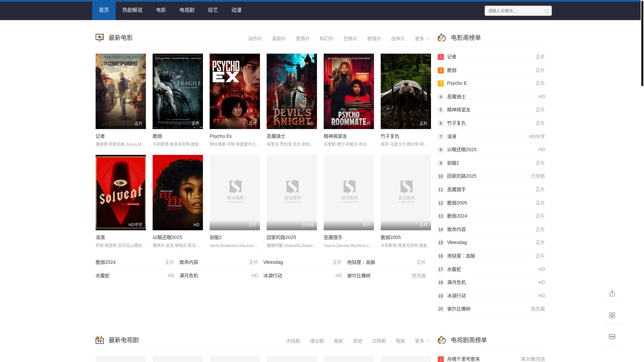The width and height of the screenshot is (644, 362).
Task: Open 回家的路2025 placeholder thumbnail
Action: tap(292, 192)
